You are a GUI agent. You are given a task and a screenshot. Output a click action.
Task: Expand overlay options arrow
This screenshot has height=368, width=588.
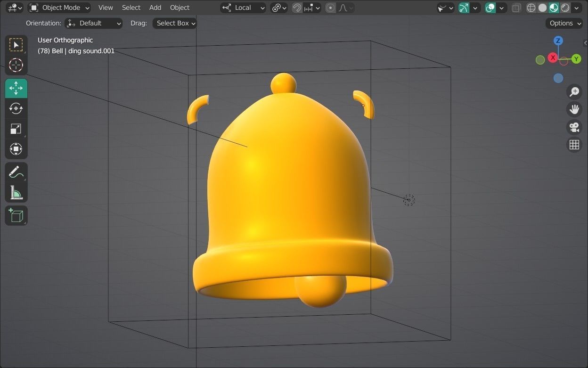[x=502, y=8]
